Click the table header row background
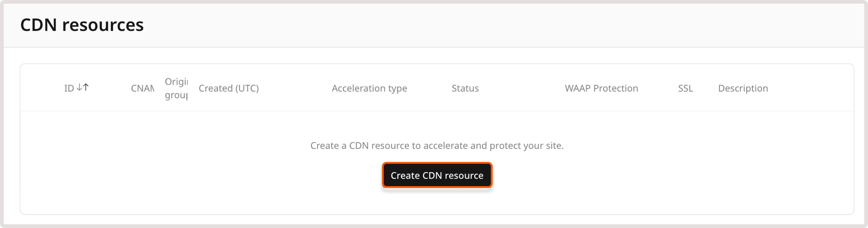868x228 pixels. click(x=303, y=87)
